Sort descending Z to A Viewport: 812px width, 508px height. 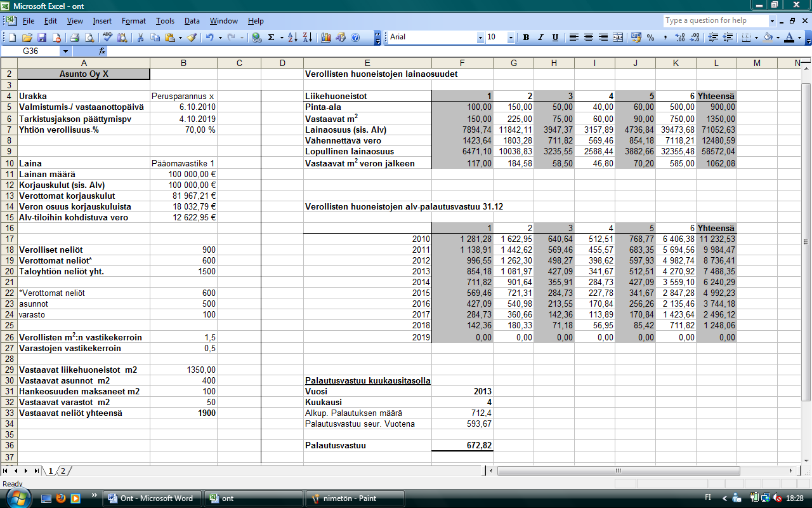coord(307,37)
